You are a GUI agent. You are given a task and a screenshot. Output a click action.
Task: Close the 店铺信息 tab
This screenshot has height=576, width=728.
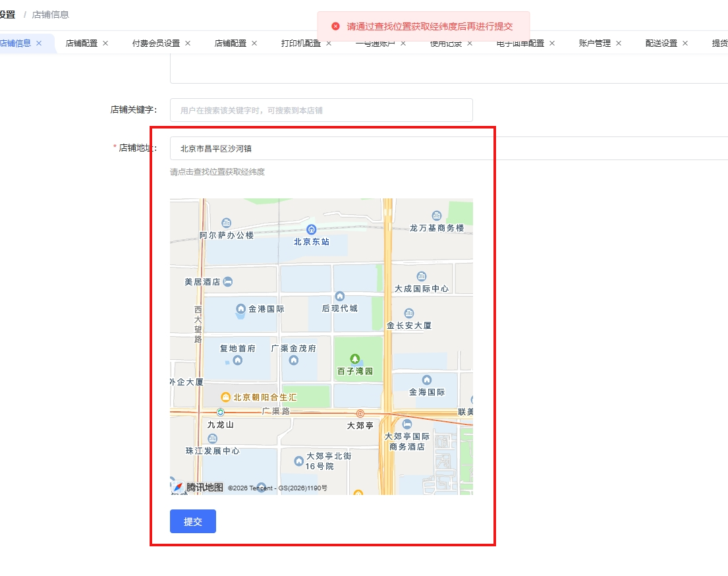(39, 43)
